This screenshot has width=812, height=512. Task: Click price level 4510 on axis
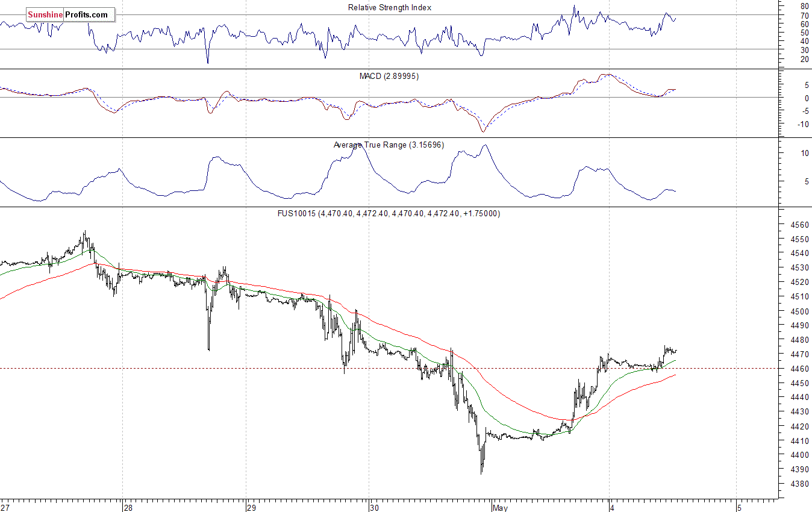[x=799, y=297]
